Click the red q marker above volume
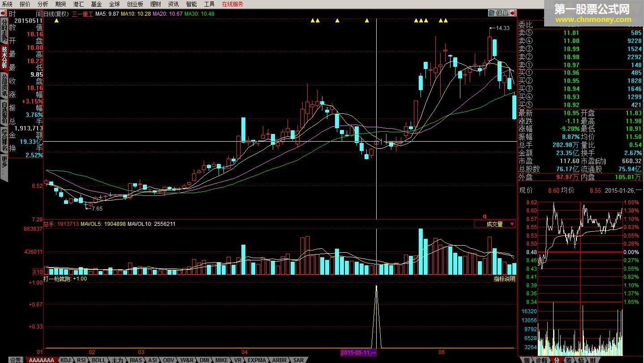 point(484,216)
